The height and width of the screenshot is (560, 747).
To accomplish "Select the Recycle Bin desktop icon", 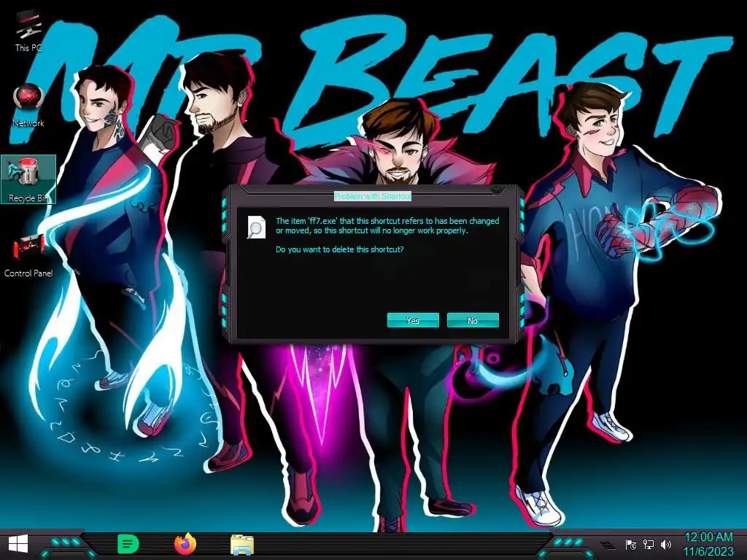I will [28, 179].
